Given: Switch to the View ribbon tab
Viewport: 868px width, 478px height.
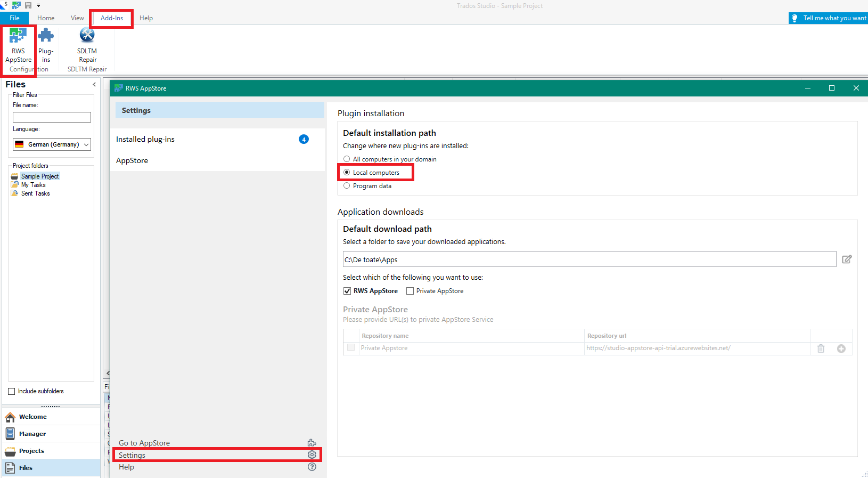Looking at the screenshot, I should [77, 18].
